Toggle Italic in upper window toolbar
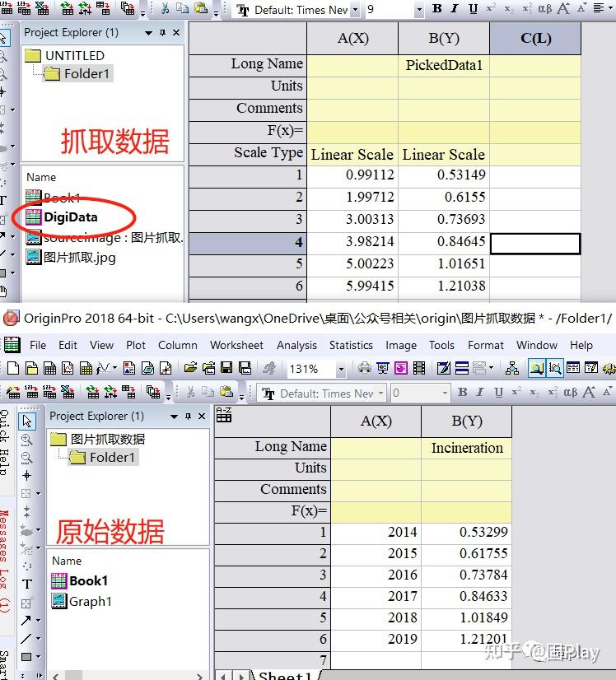This screenshot has height=680, width=616. [455, 8]
